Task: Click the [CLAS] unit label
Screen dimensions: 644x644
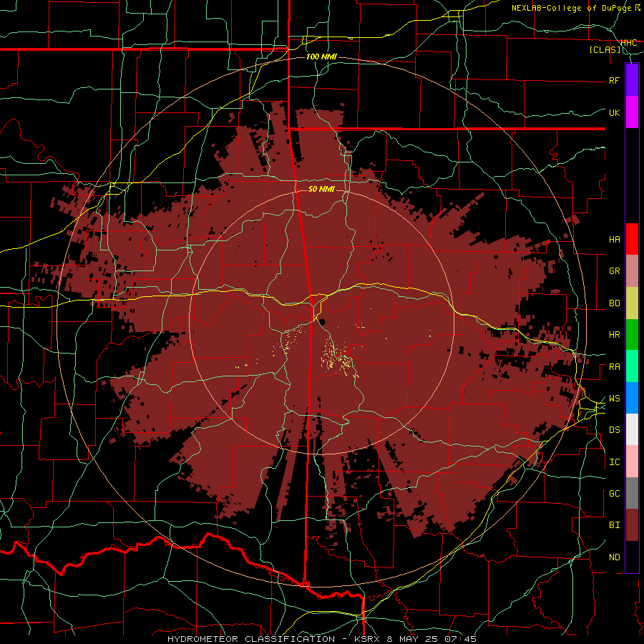Action: [605, 50]
